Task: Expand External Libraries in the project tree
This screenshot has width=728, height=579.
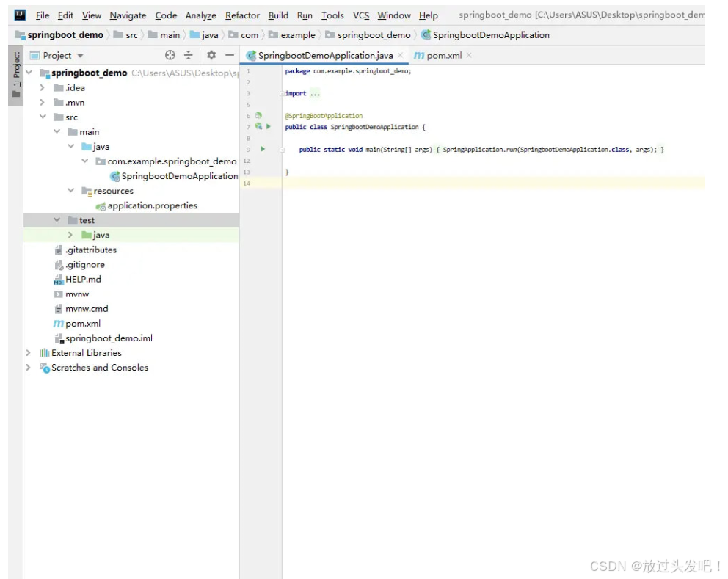Action: coord(27,353)
